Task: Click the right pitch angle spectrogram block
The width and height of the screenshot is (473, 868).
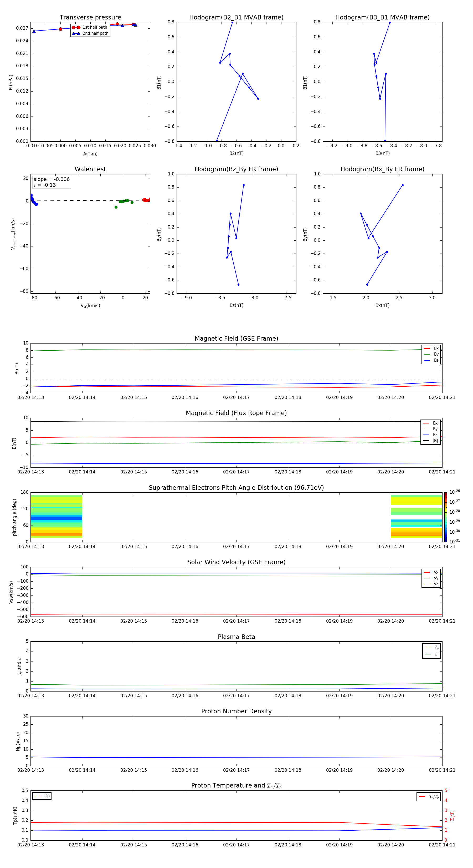Action: click(x=416, y=516)
